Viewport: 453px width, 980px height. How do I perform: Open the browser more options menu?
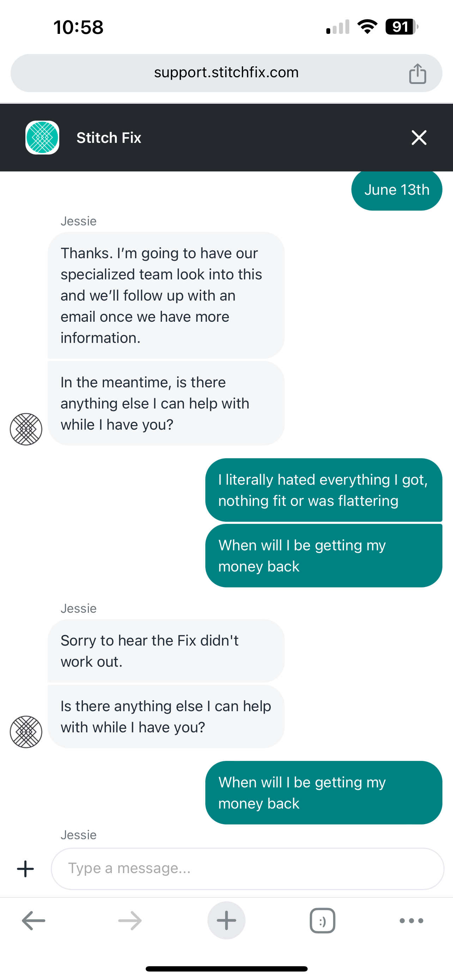point(411,921)
